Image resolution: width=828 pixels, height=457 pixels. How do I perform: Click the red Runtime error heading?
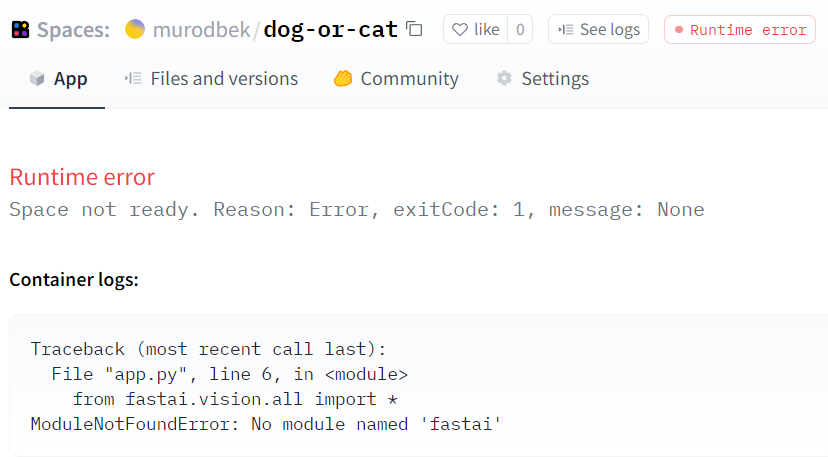82,178
